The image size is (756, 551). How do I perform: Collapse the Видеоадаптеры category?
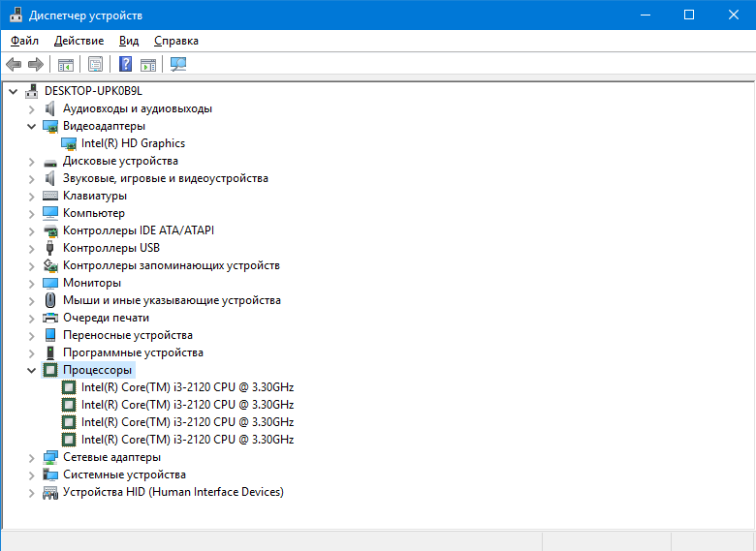coord(32,126)
